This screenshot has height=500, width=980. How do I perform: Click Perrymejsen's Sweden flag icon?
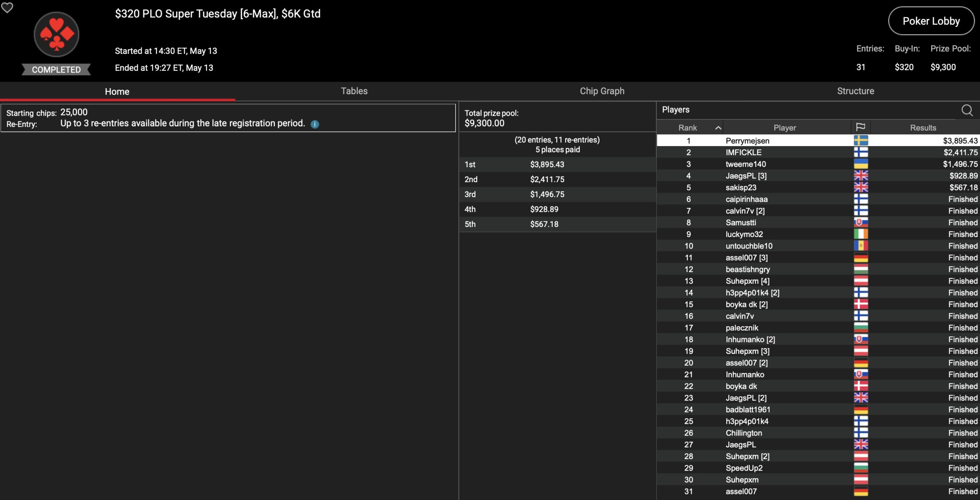point(861,141)
